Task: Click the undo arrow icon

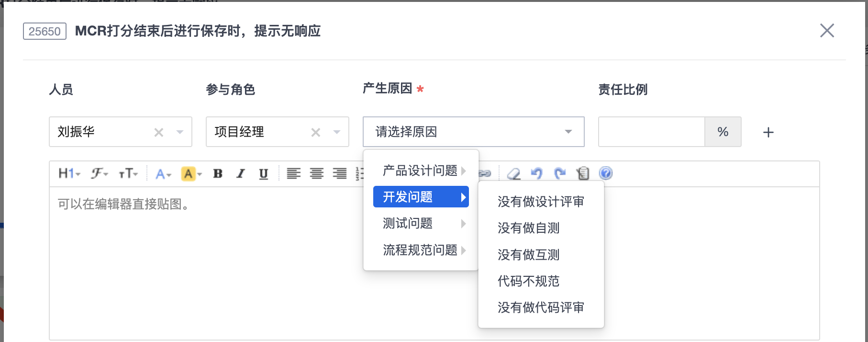Action: [x=537, y=173]
